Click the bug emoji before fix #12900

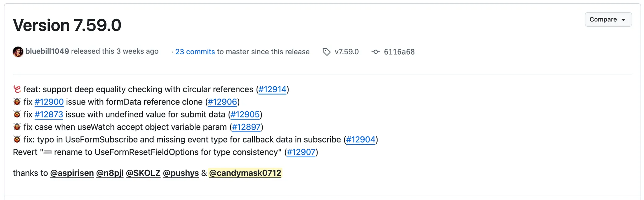tap(17, 102)
